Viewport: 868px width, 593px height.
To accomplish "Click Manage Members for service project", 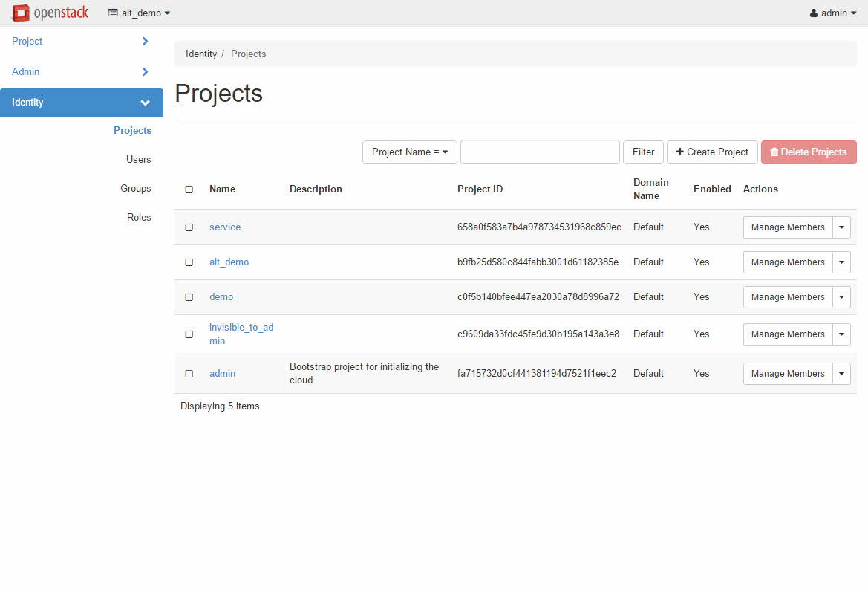I will coord(788,227).
